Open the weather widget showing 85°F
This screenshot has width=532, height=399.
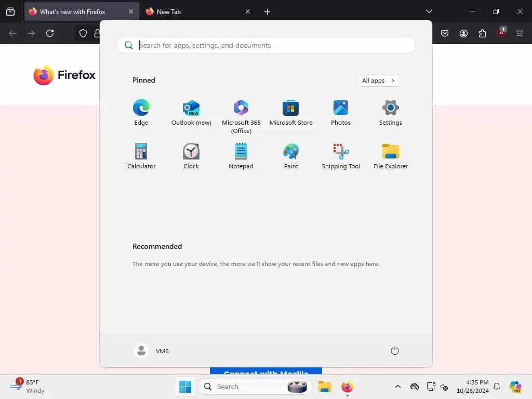27,387
